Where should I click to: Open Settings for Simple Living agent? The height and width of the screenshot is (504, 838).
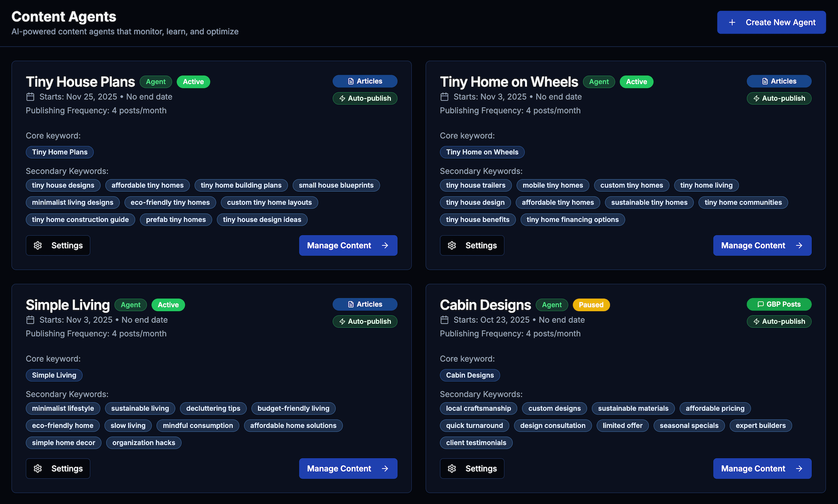pyautogui.click(x=58, y=468)
